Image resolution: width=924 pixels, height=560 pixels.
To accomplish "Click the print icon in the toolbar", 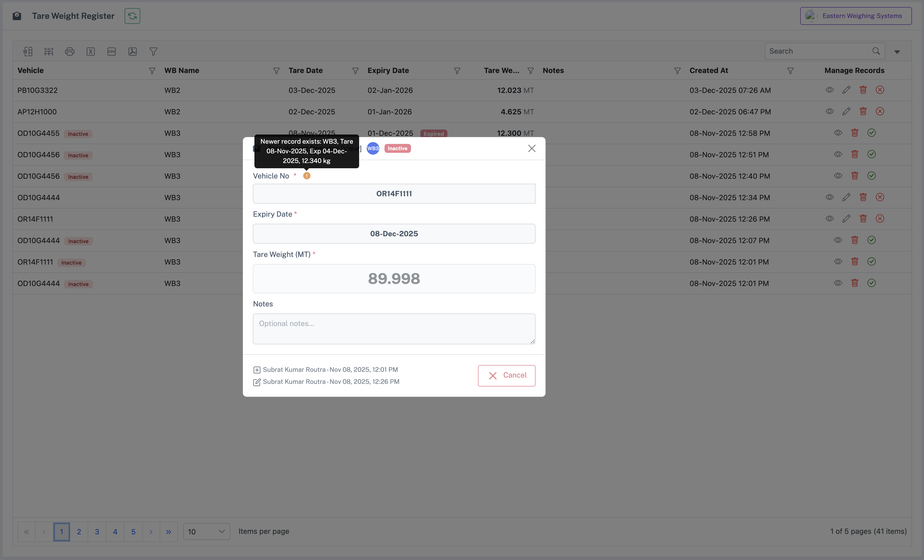I will point(70,51).
